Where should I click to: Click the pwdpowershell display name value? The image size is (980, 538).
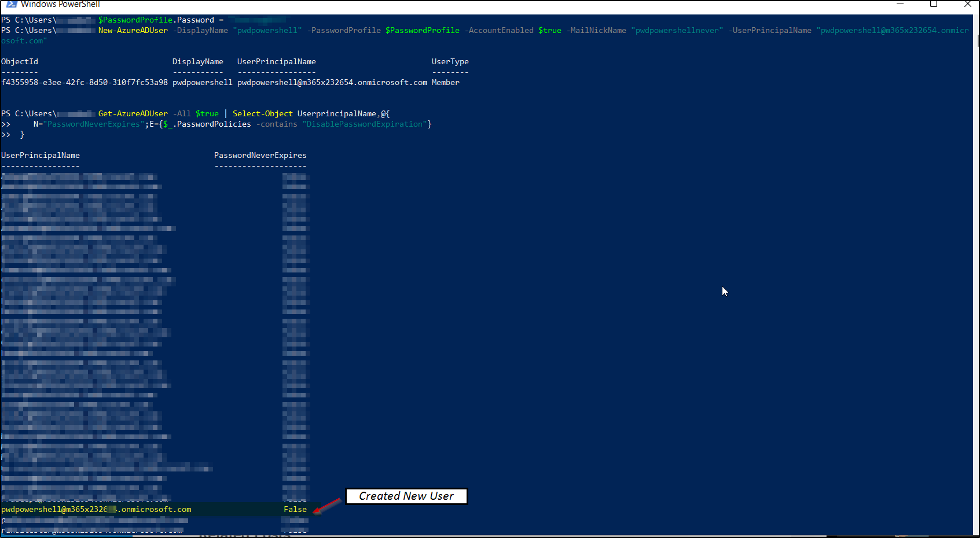203,83
